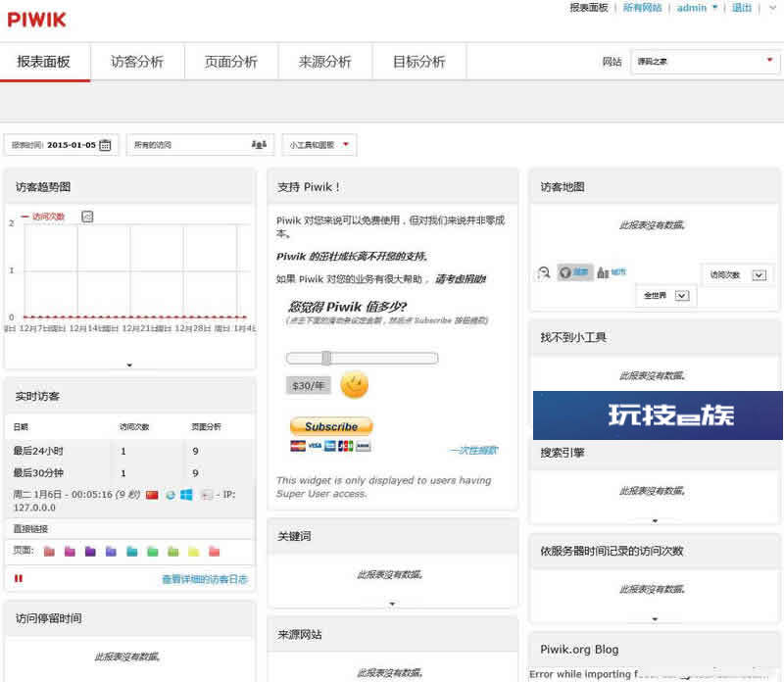Click the gray icon left of IP

click(x=207, y=495)
